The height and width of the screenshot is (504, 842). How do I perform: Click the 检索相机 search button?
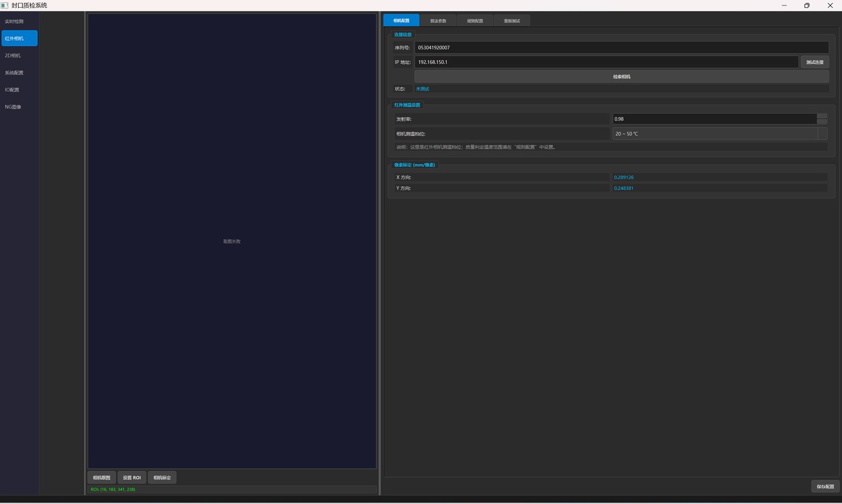tap(621, 76)
